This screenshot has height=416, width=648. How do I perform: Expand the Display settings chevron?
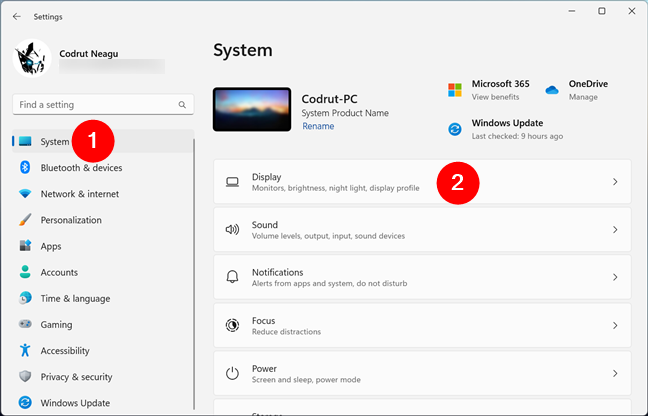point(615,182)
